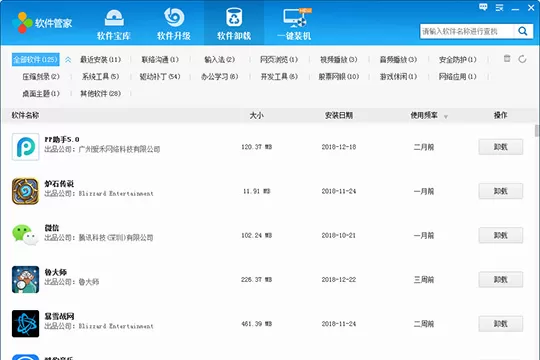Select the 全部软件 (125) category tab

tap(35, 59)
